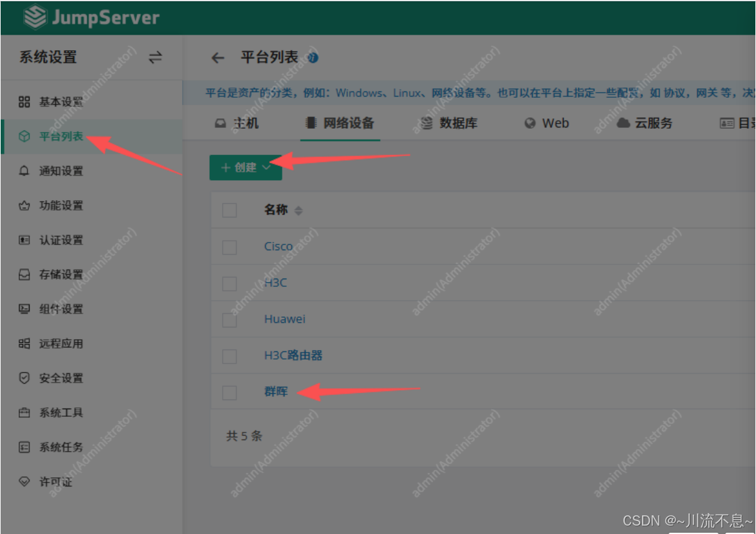This screenshot has height=534, width=756.
Task: Click the 功能设置 icon
Action: [x=24, y=205]
